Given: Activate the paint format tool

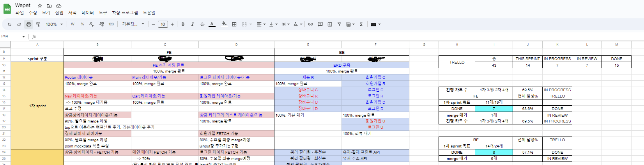Looking at the screenshot, I should pyautogui.click(x=38, y=24).
